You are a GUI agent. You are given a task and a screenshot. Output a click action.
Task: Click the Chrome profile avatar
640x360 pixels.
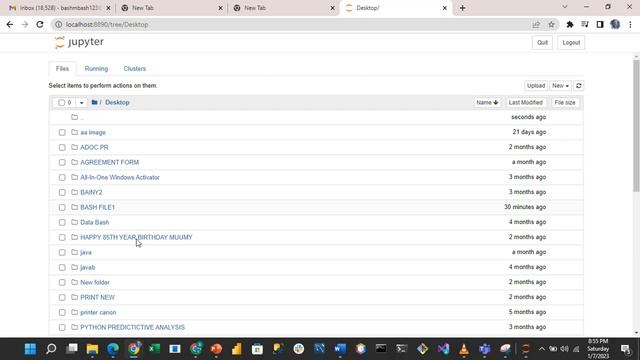(x=615, y=24)
